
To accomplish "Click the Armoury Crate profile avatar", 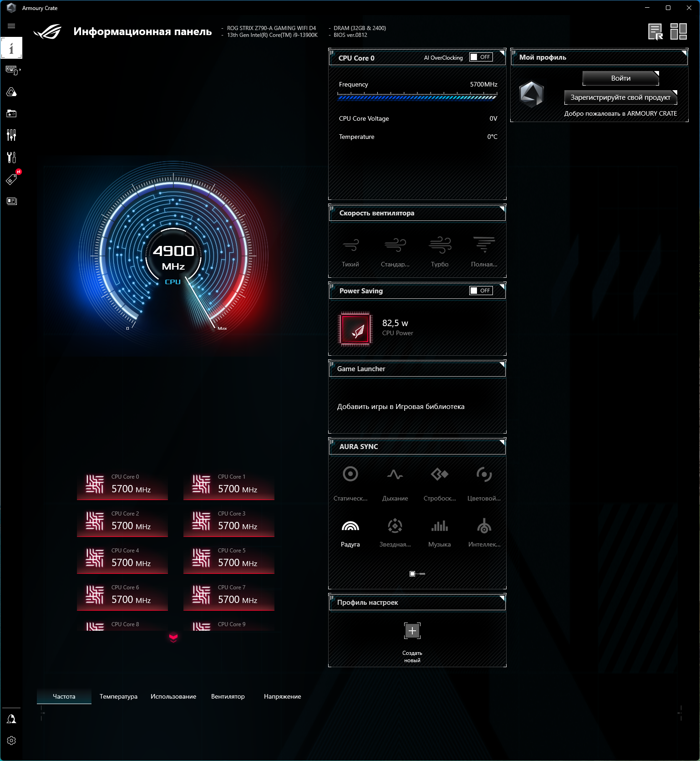I will (532, 94).
